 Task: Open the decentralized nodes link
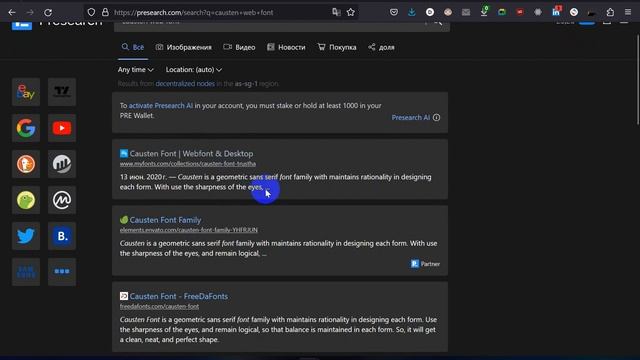[x=185, y=84]
